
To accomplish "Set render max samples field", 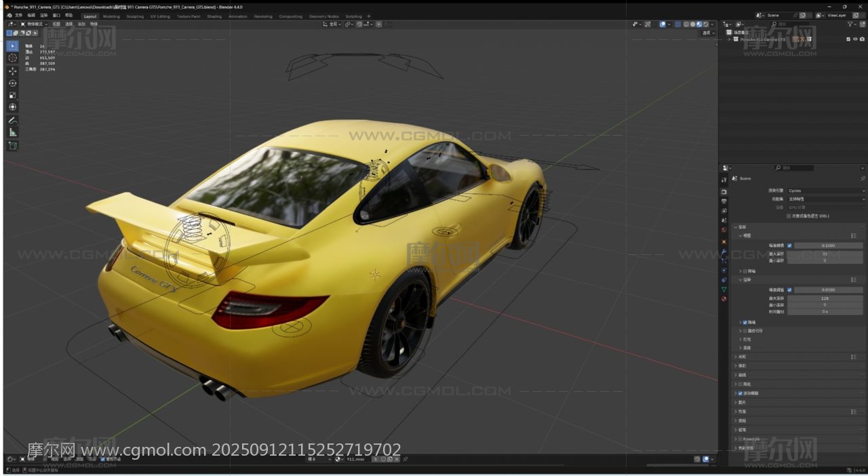I will click(x=825, y=298).
